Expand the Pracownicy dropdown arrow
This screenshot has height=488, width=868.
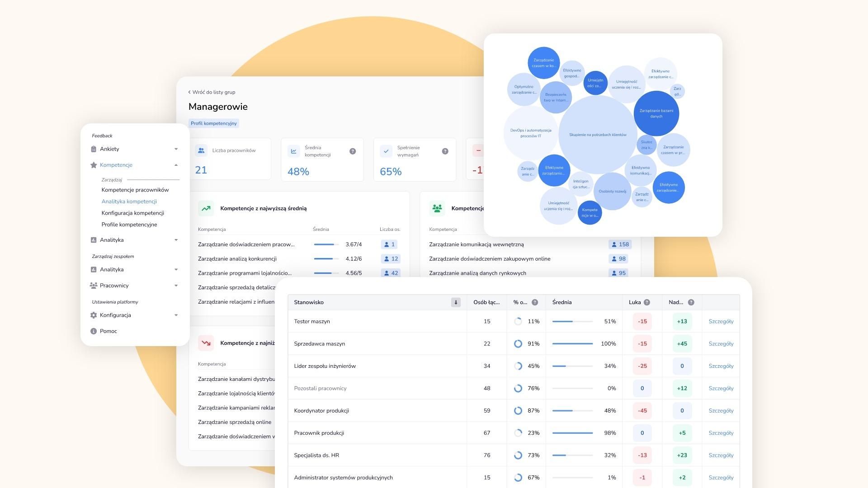coord(176,286)
